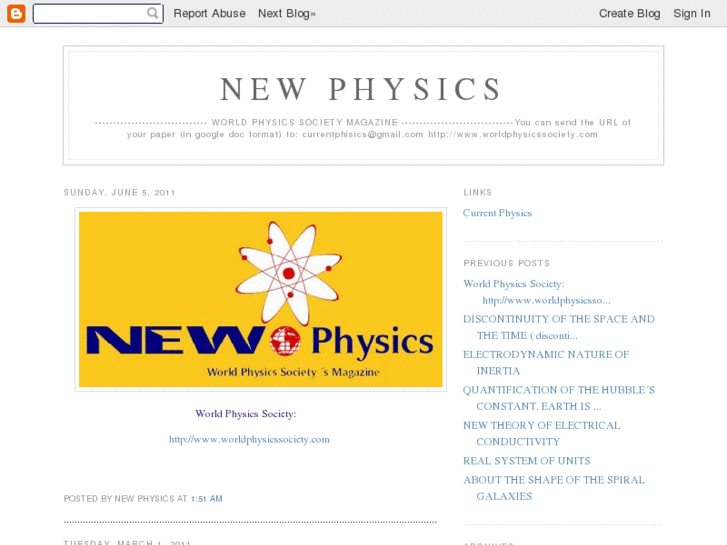Open the 1:51 AM post permalink
The image size is (727, 545).
[207, 499]
